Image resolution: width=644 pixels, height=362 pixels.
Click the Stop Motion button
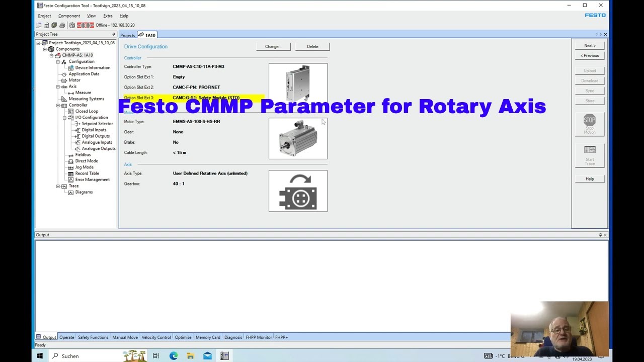590,124
